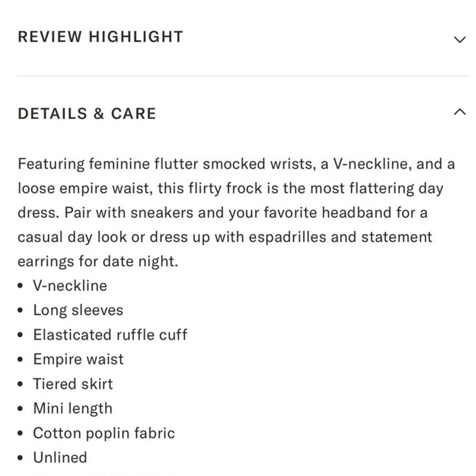Select the Cotton poplin fabric detail
The image size is (476, 476).
[x=104, y=433]
